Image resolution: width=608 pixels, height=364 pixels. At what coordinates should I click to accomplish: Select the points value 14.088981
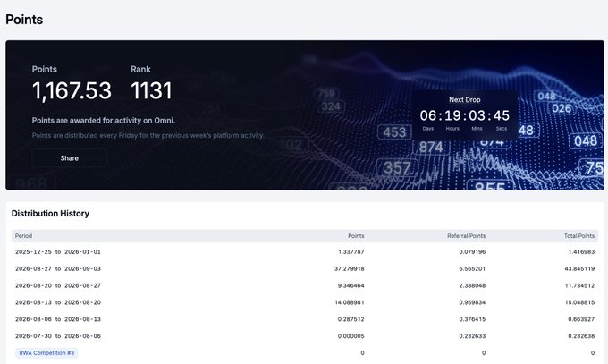(x=350, y=302)
